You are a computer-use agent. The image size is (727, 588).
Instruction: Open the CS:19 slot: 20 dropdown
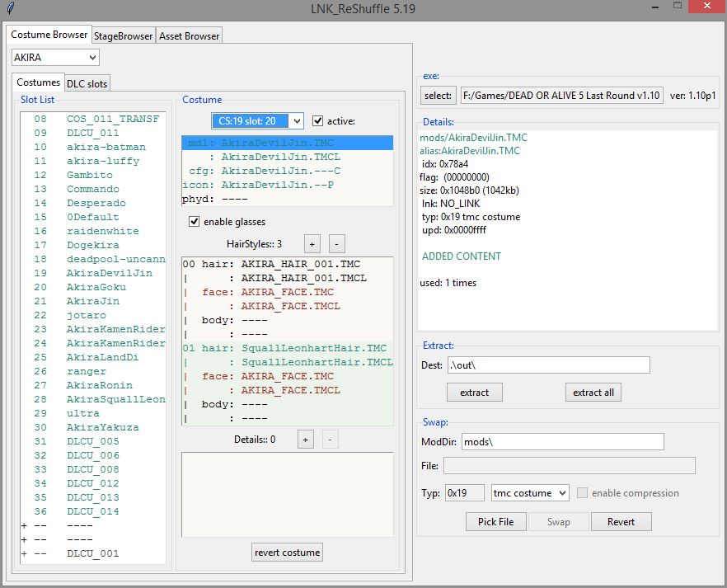257,121
